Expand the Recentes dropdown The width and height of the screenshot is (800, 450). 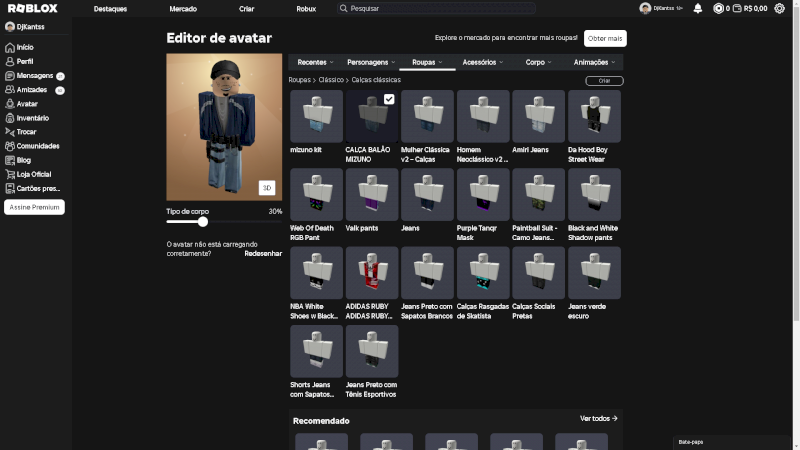coord(315,62)
